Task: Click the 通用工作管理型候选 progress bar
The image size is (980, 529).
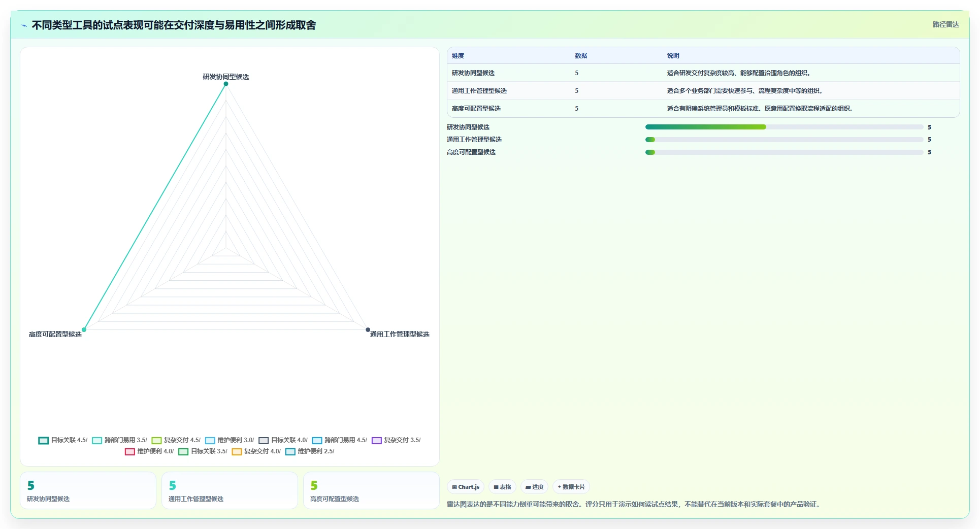Action: tap(784, 140)
